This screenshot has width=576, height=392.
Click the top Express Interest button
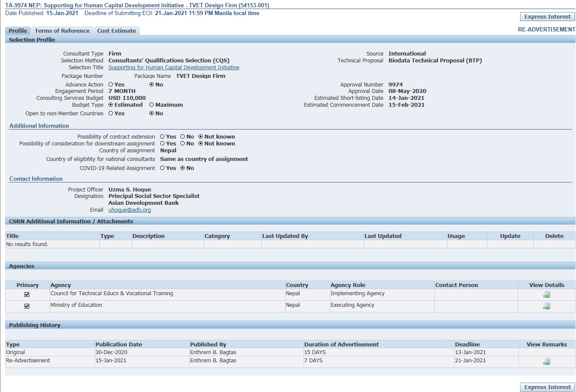pos(547,17)
